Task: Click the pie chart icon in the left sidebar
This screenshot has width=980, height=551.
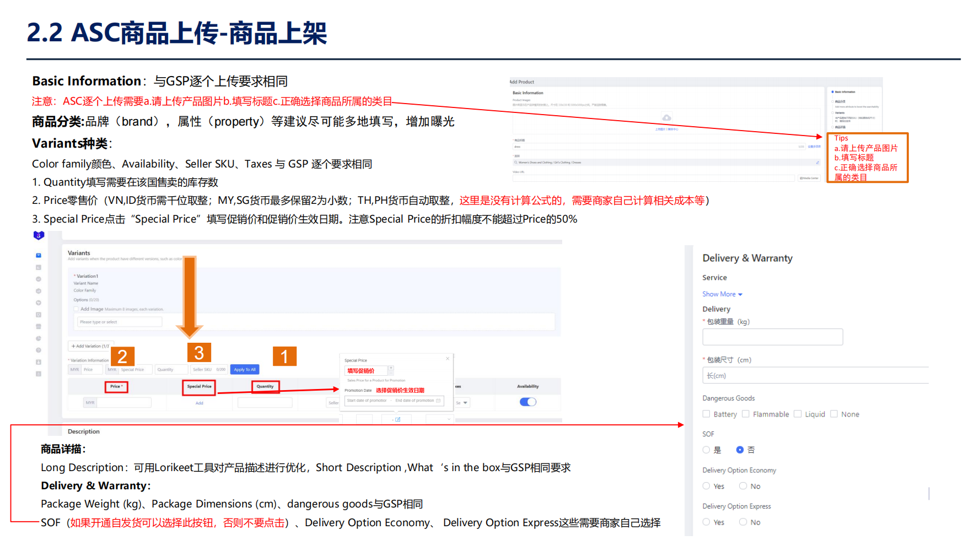Action: coord(39,338)
